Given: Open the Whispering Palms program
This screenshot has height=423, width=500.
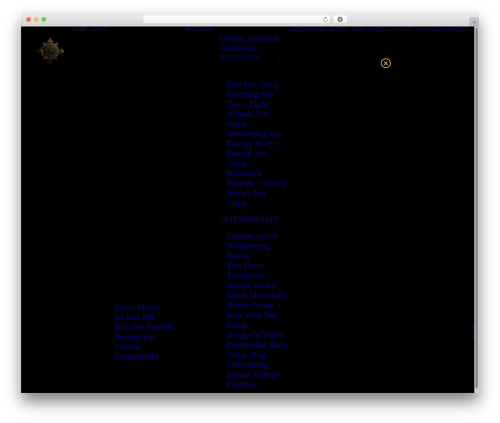Looking at the screenshot, I should [248, 251].
